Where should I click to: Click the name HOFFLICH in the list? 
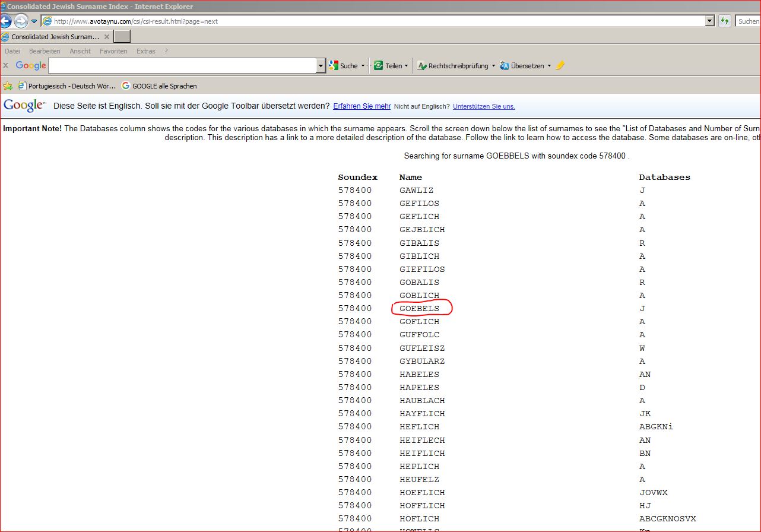(x=422, y=505)
